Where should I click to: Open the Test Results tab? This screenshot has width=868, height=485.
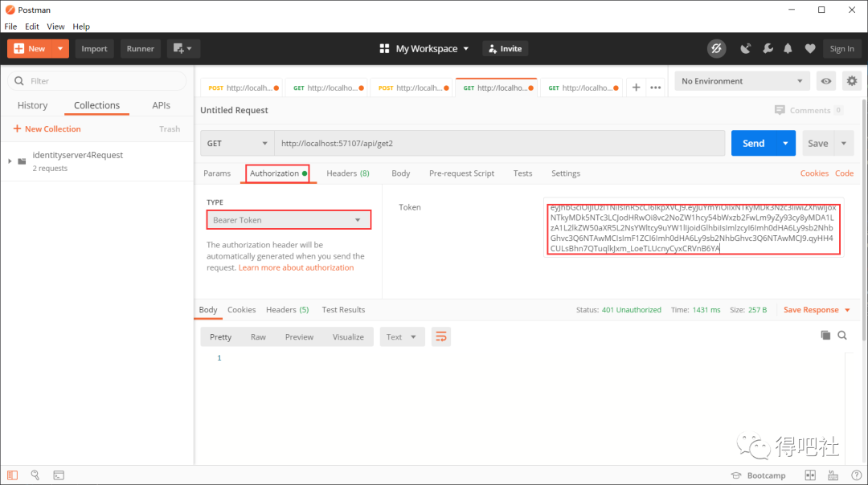tap(343, 310)
